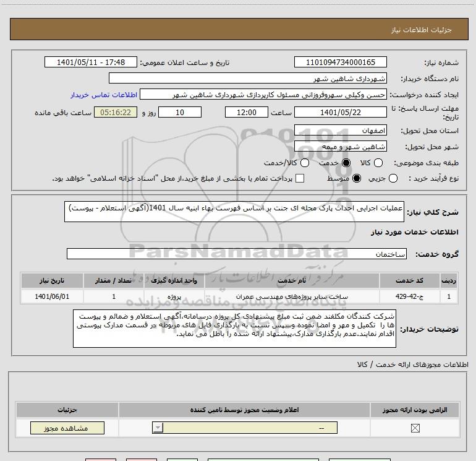
Task: Open the license status dropdown arrow
Action: (x=158, y=428)
